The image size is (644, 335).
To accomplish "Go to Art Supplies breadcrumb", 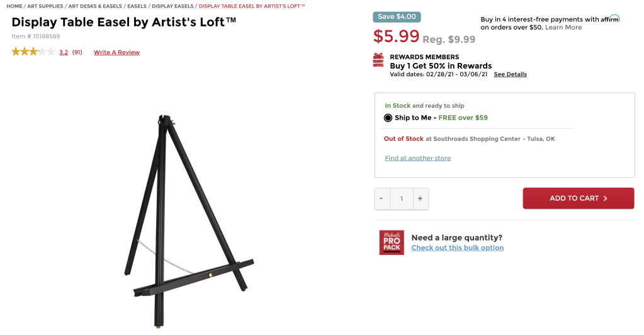I will tap(45, 6).
